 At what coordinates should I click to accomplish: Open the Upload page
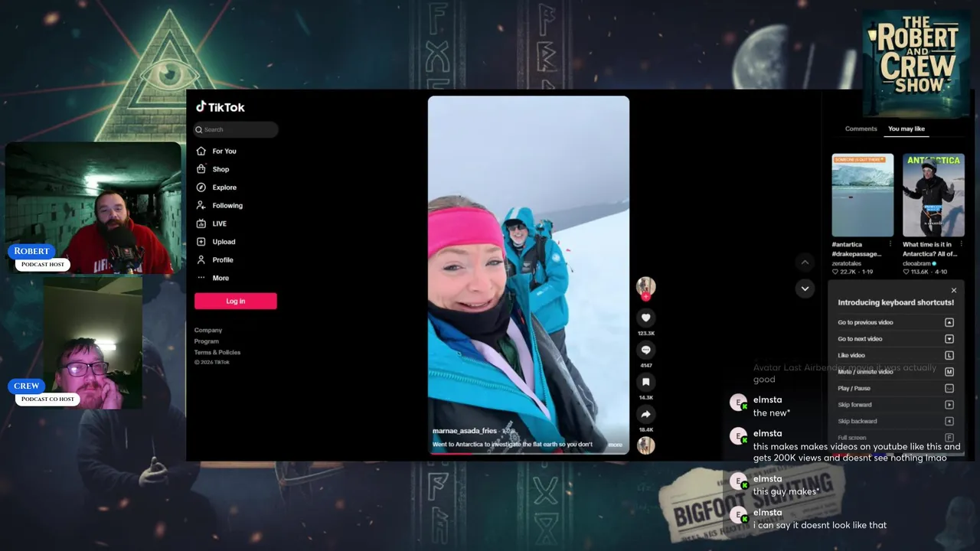point(224,242)
